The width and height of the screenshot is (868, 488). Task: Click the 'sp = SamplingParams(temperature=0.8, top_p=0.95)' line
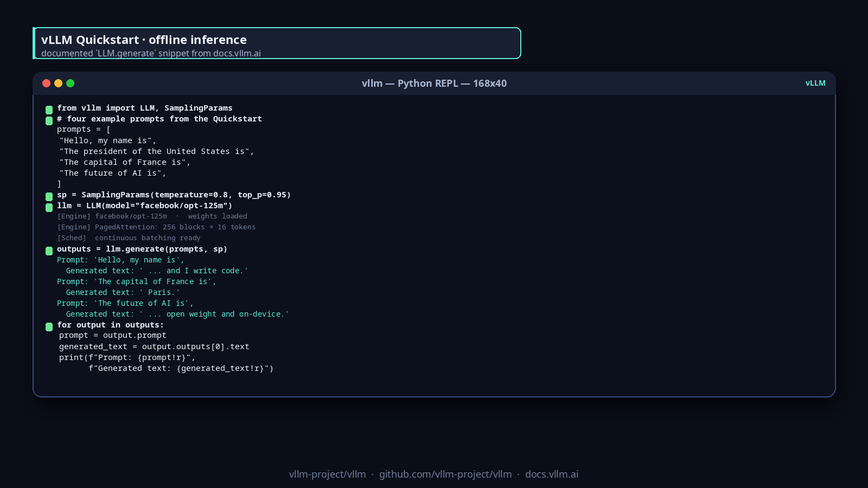click(174, 195)
